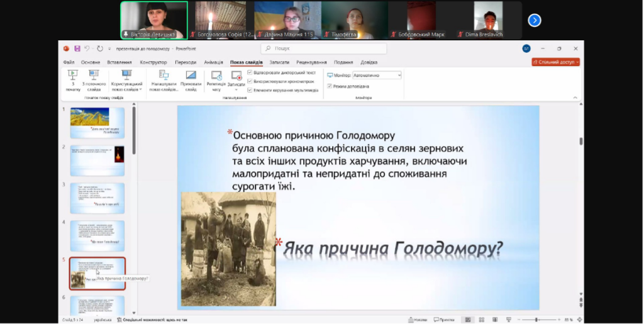Image resolution: width=644 pixels, height=324 pixels.
Task: Open Custom Slide Show icon
Action: coord(126,75)
